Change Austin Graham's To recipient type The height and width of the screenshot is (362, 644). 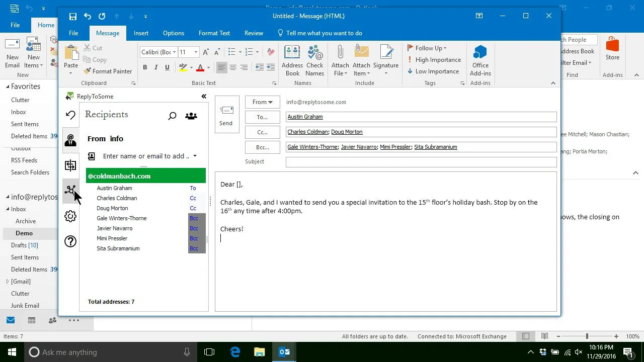click(193, 188)
